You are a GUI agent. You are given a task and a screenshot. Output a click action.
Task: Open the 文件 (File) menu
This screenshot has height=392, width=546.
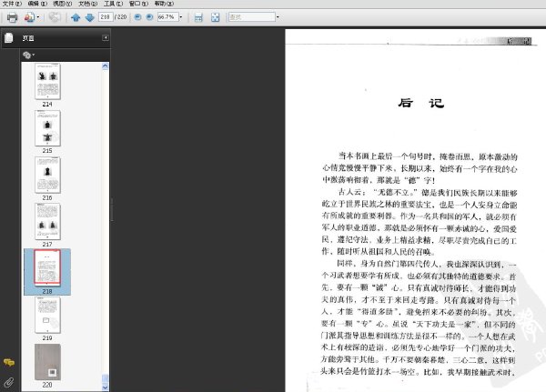(12, 4)
